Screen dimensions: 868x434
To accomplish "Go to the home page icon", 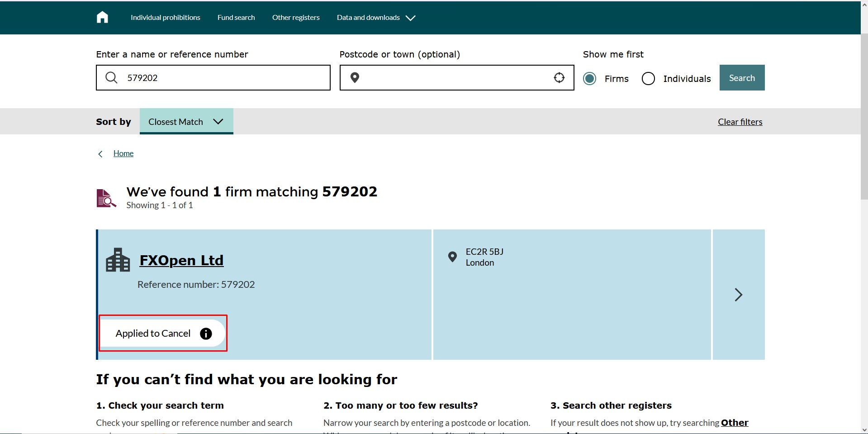I will 102,17.
